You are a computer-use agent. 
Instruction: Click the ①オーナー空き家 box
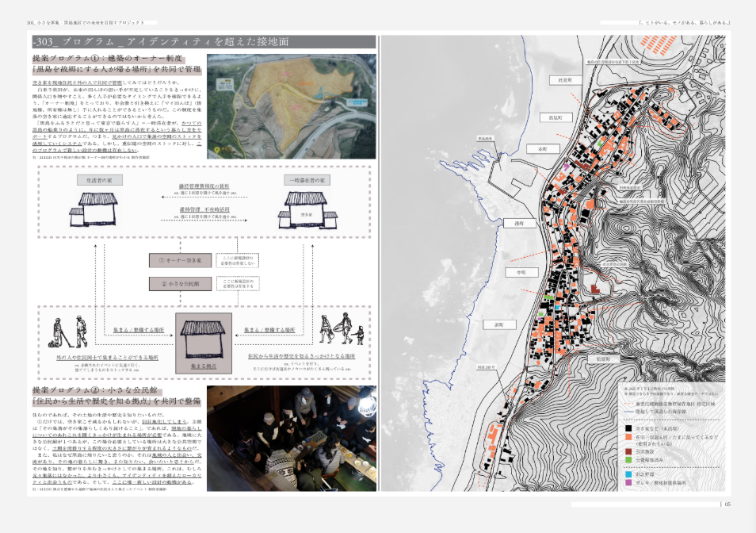pyautogui.click(x=181, y=260)
